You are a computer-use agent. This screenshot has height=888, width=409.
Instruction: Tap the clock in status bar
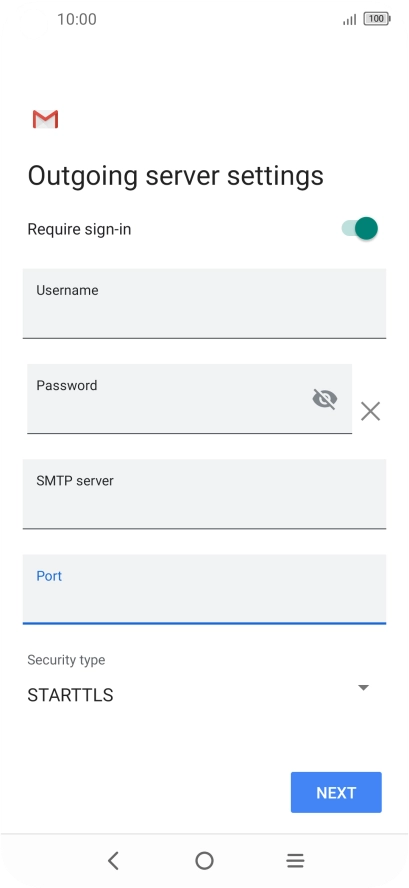(76, 19)
